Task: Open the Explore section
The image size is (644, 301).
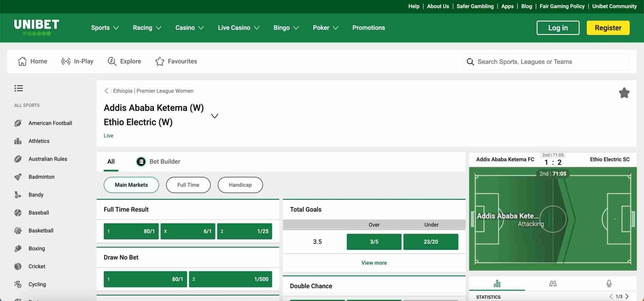Action: point(125,61)
